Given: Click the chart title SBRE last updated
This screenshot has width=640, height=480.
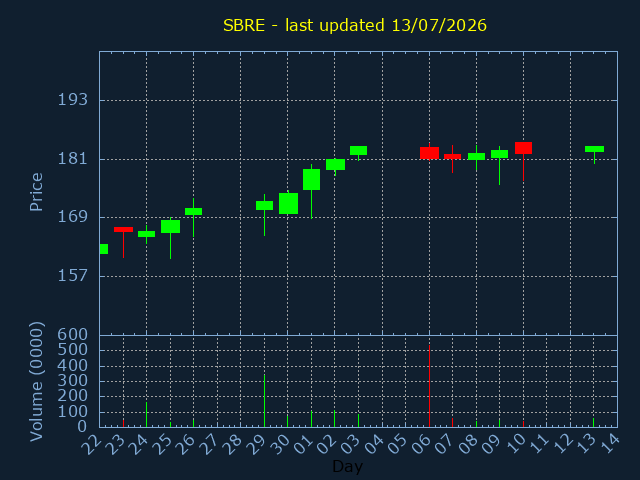Looking at the screenshot, I should coord(355,25).
